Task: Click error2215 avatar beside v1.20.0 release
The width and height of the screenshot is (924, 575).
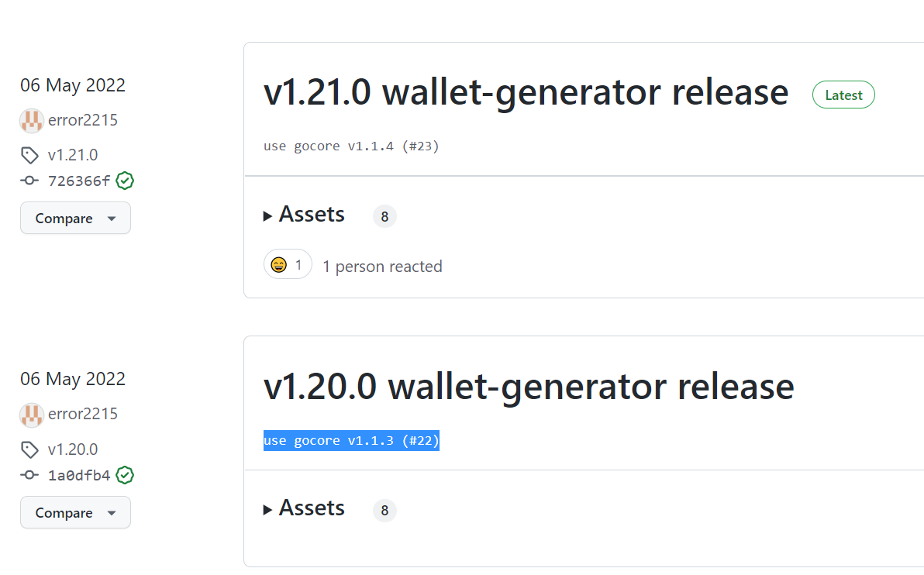Action: 32,415
